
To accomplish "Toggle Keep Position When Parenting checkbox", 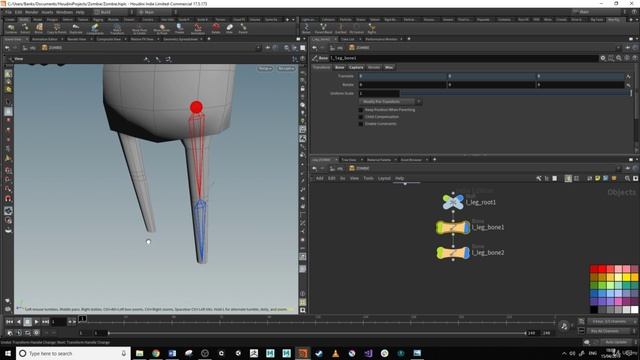I will pos(360,110).
